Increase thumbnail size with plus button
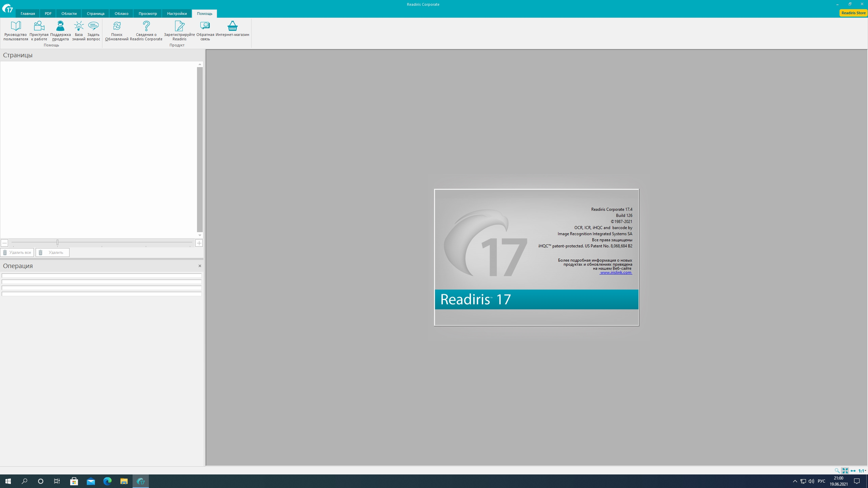The height and width of the screenshot is (488, 868). coord(199,243)
